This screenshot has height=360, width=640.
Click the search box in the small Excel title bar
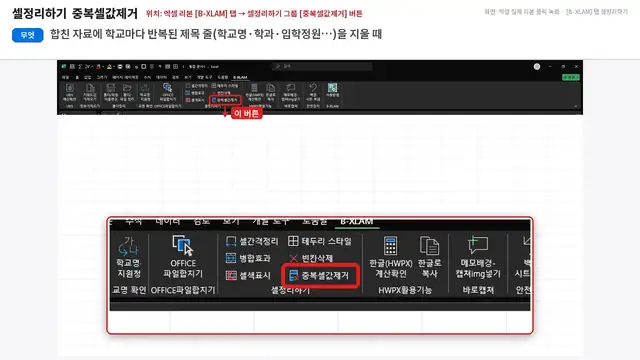[322, 66]
